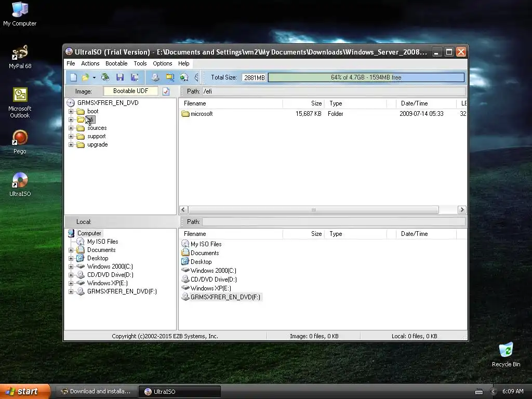
Task: Click the Make CD/DVD Image toolbar icon
Action: click(x=155, y=77)
